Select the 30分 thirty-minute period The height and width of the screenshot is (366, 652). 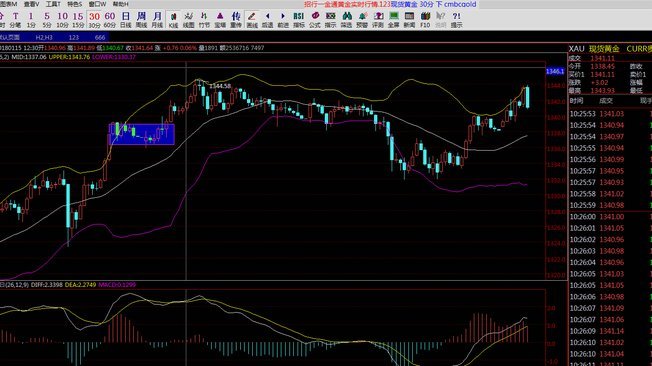tap(94, 20)
